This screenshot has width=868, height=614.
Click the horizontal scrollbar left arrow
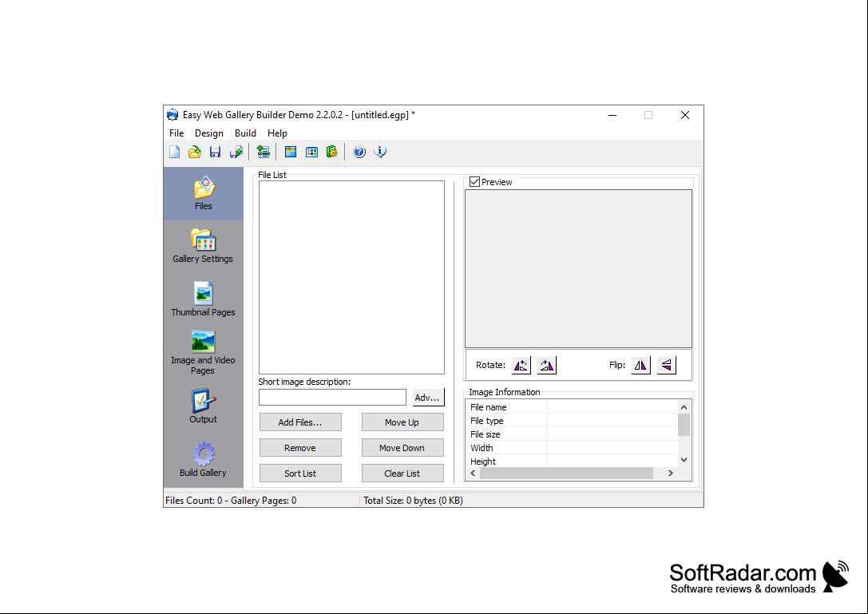(x=473, y=473)
